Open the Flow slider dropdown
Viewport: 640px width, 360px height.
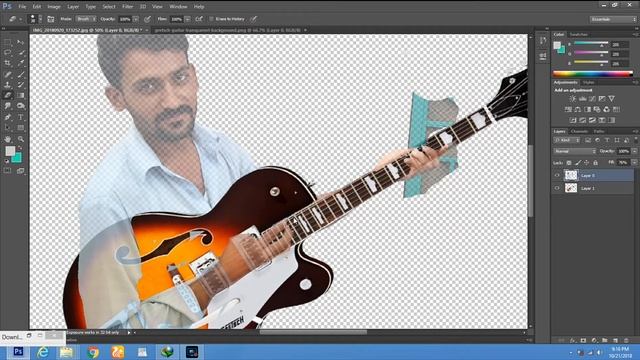tap(187, 19)
